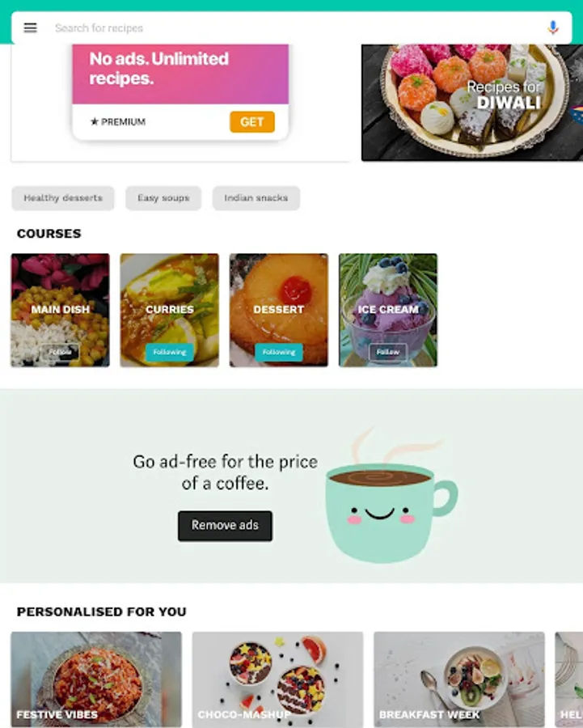The width and height of the screenshot is (583, 728).
Task: Toggle Follow on Ice Cream course
Action: 388,352
